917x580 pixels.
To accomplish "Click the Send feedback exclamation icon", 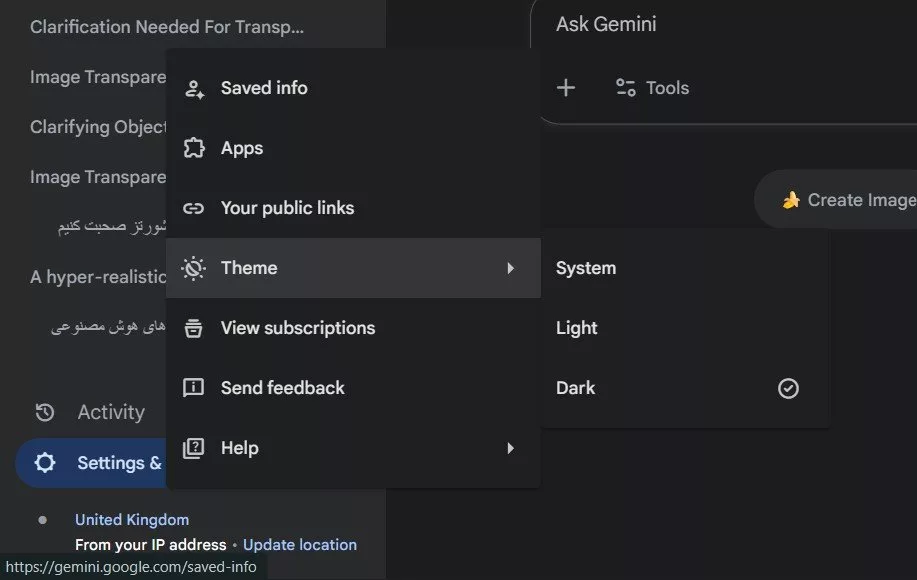I will pos(193,388).
